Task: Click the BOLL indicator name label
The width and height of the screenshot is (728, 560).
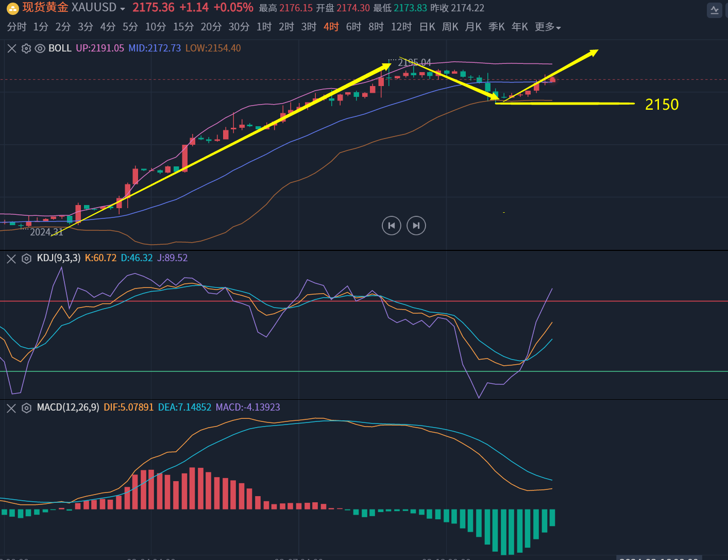Action: tap(60, 48)
